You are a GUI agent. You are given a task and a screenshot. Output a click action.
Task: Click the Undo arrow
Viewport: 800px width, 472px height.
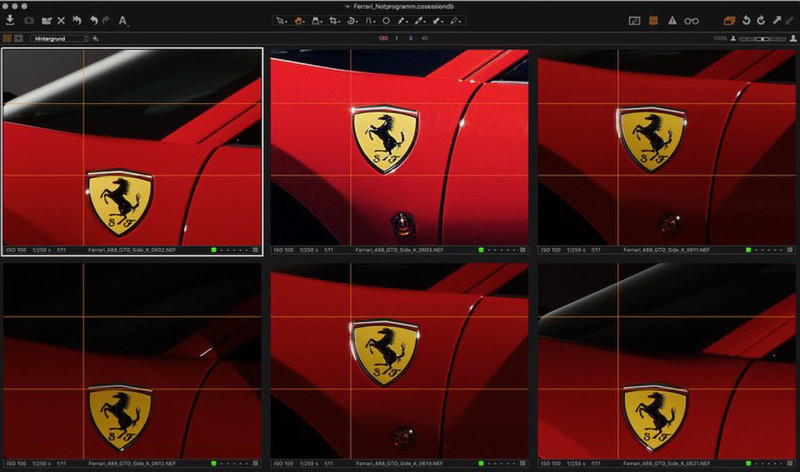click(x=94, y=20)
